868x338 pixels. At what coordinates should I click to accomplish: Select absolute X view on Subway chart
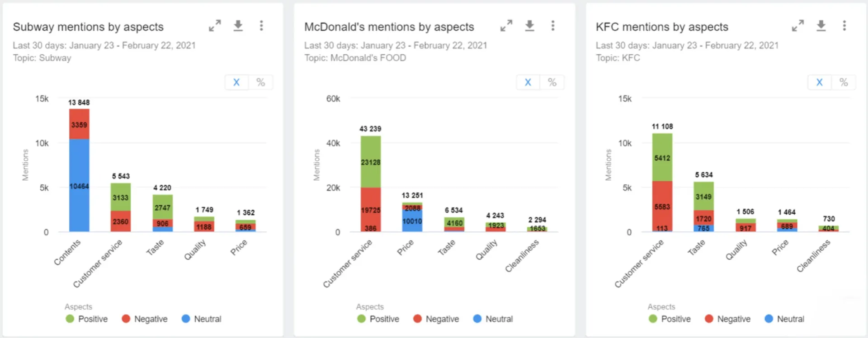click(236, 82)
